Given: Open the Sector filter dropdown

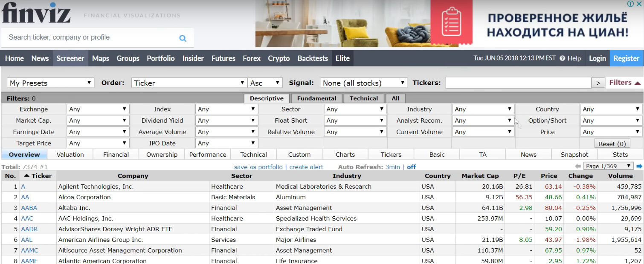Looking at the screenshot, I should point(355,109).
